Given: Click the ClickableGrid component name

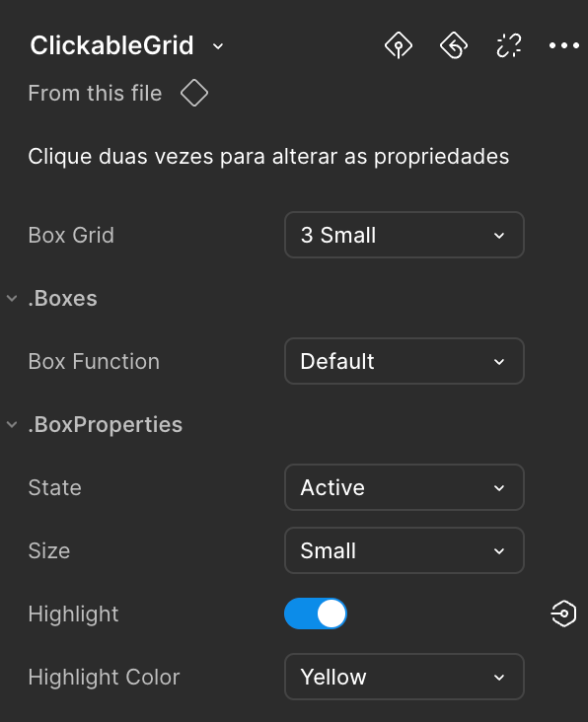Looking at the screenshot, I should coord(111,45).
